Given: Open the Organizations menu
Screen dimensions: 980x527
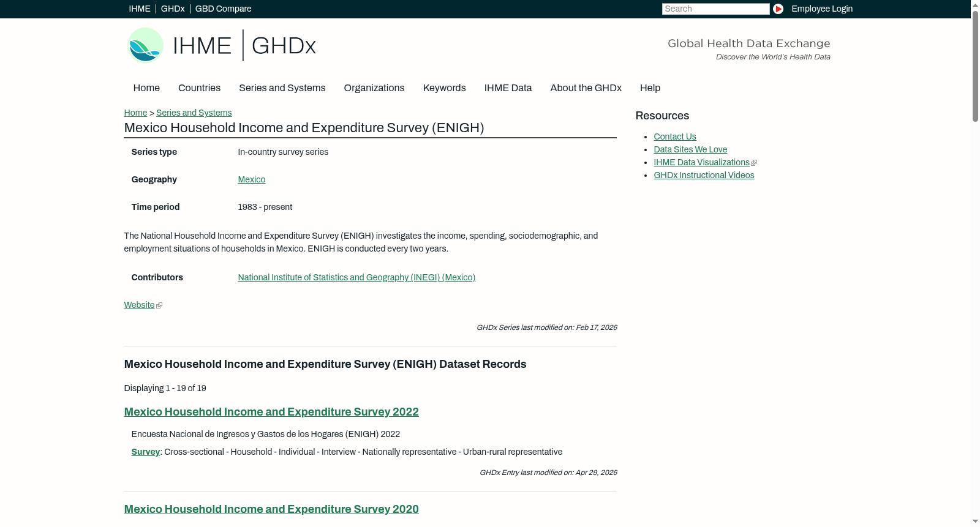Looking at the screenshot, I should tap(374, 88).
